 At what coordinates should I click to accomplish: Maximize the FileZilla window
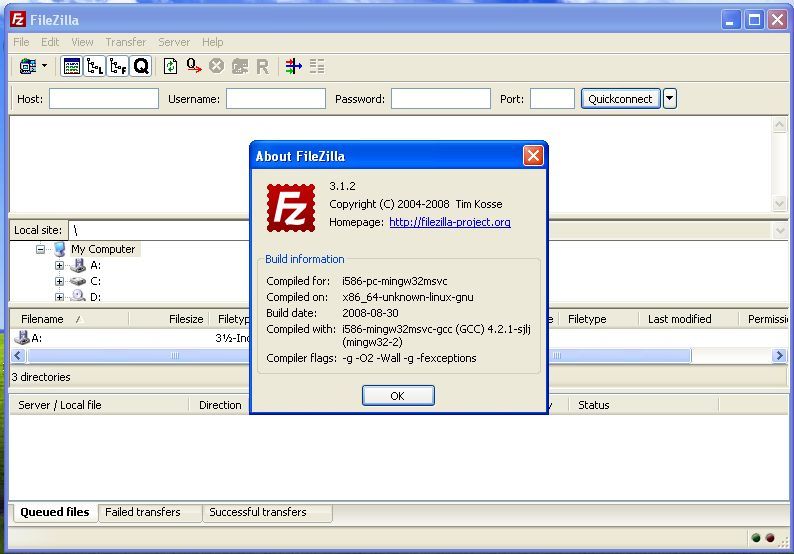coord(755,20)
